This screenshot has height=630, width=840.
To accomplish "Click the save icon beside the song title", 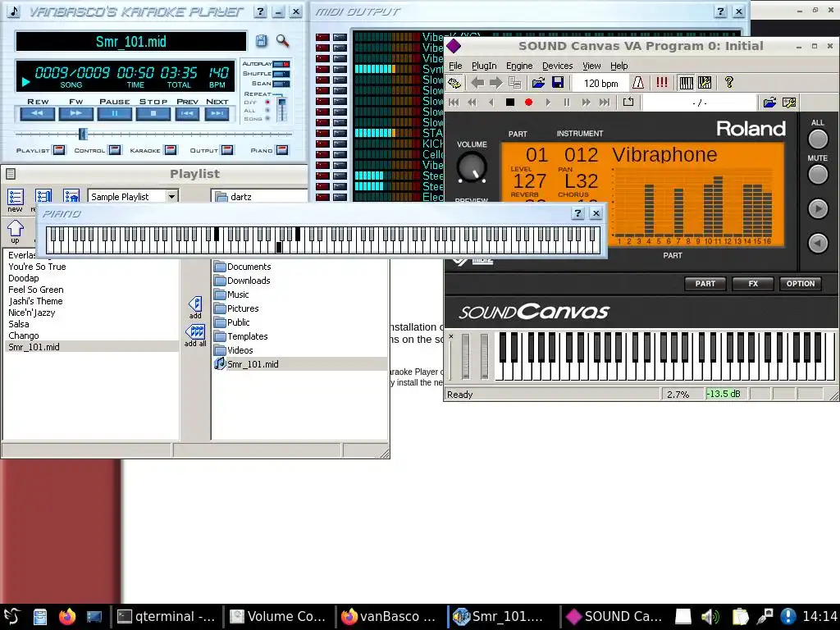I will pos(261,41).
